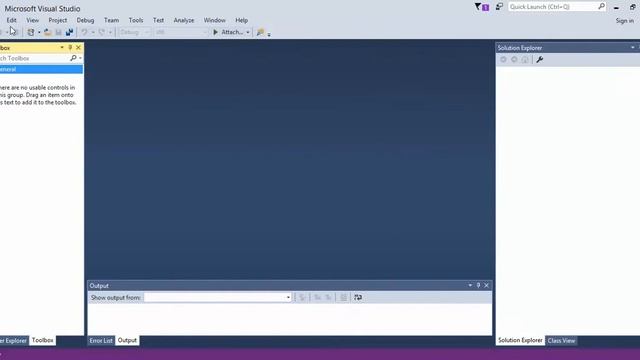Open the Test menu
This screenshot has width=640, height=360.
[158, 20]
